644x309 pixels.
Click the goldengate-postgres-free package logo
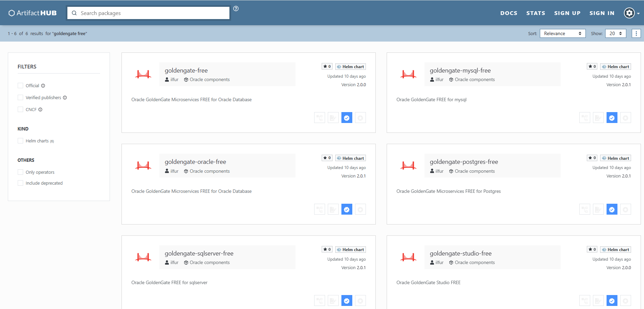[x=408, y=166]
